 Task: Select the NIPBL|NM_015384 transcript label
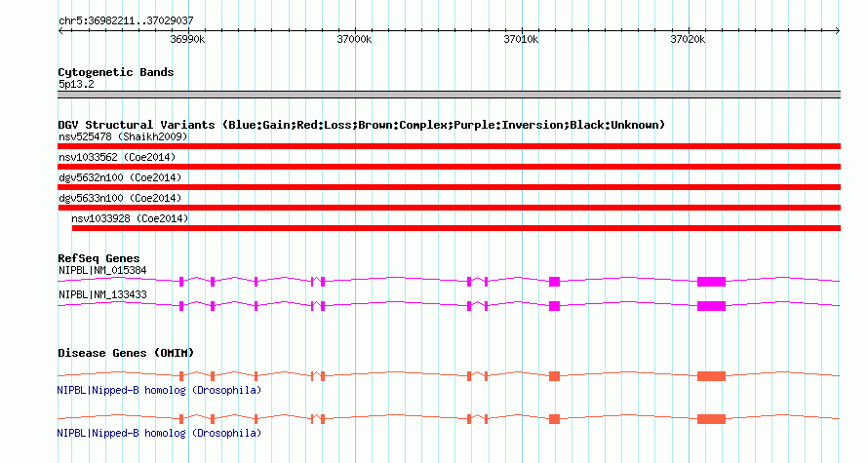[103, 271]
